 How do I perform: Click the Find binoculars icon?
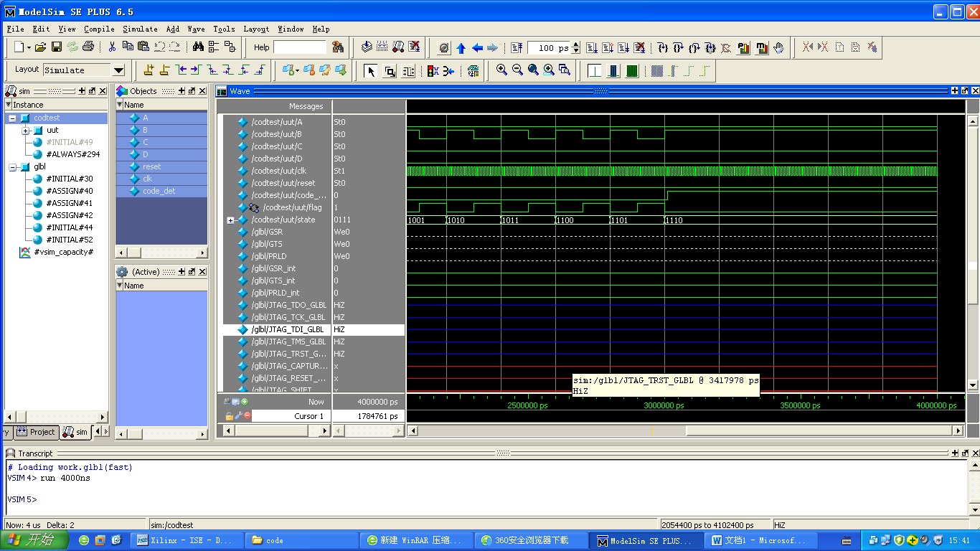(198, 47)
